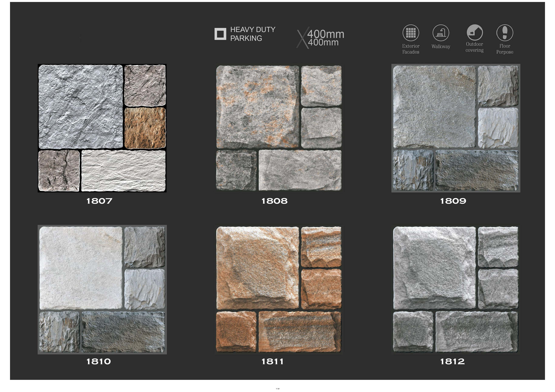This screenshot has width=555, height=392.
Task: Click the HEAVY DUTY PARKING text
Action: click(253, 34)
